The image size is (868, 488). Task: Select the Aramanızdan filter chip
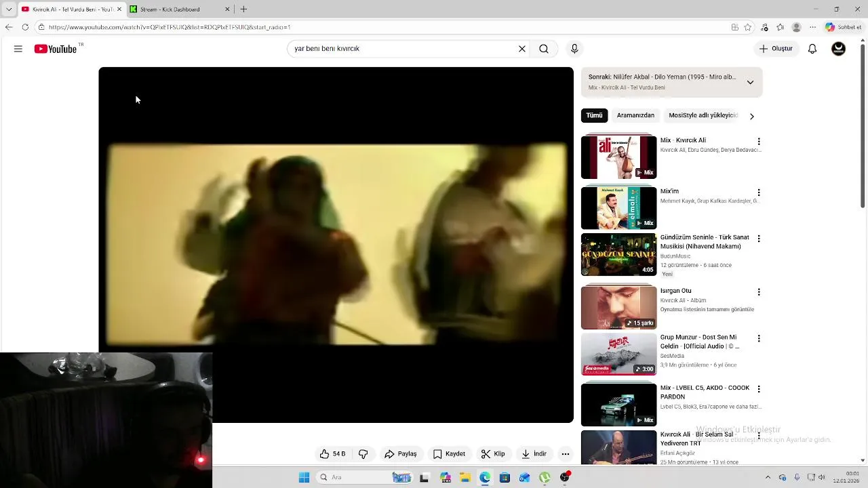(635, 116)
